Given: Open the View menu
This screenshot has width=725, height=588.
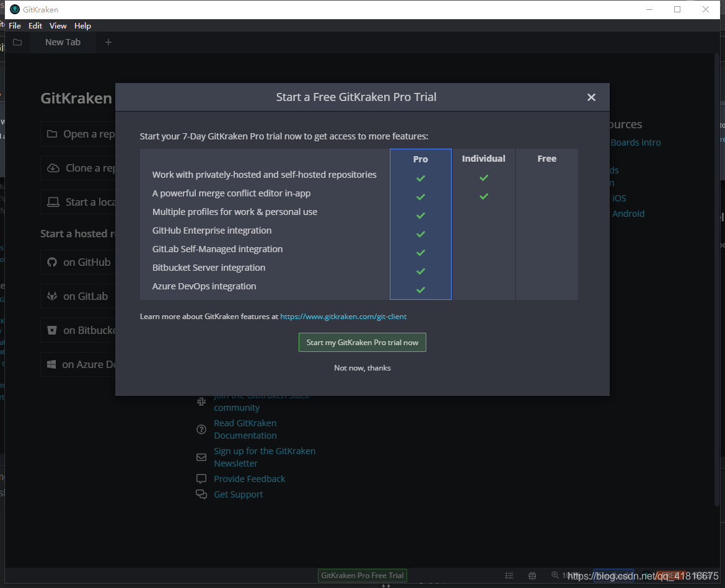Looking at the screenshot, I should (58, 26).
